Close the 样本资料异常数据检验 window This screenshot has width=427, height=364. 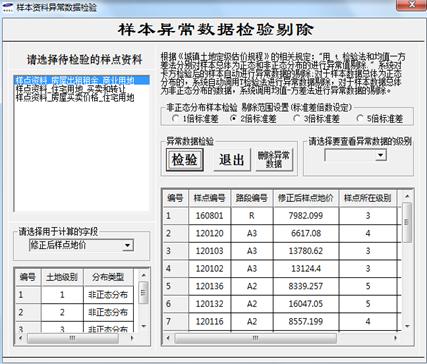point(411,5)
